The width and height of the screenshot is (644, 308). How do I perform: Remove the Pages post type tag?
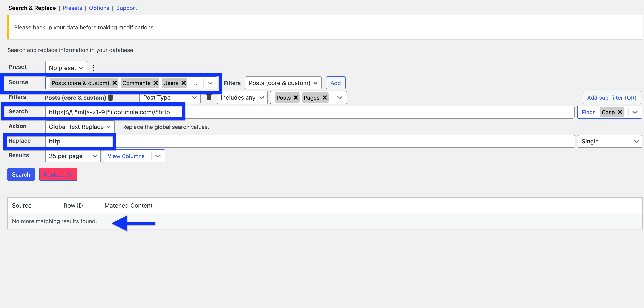[325, 98]
